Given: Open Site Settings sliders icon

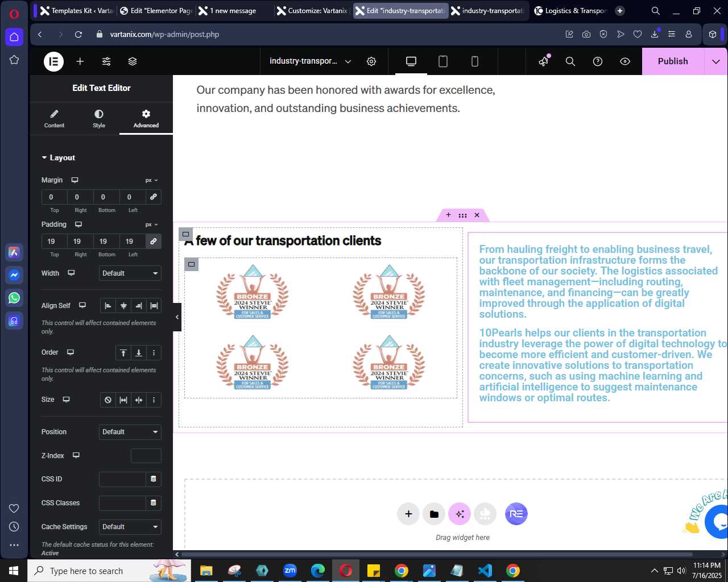Looking at the screenshot, I should click(x=106, y=61).
